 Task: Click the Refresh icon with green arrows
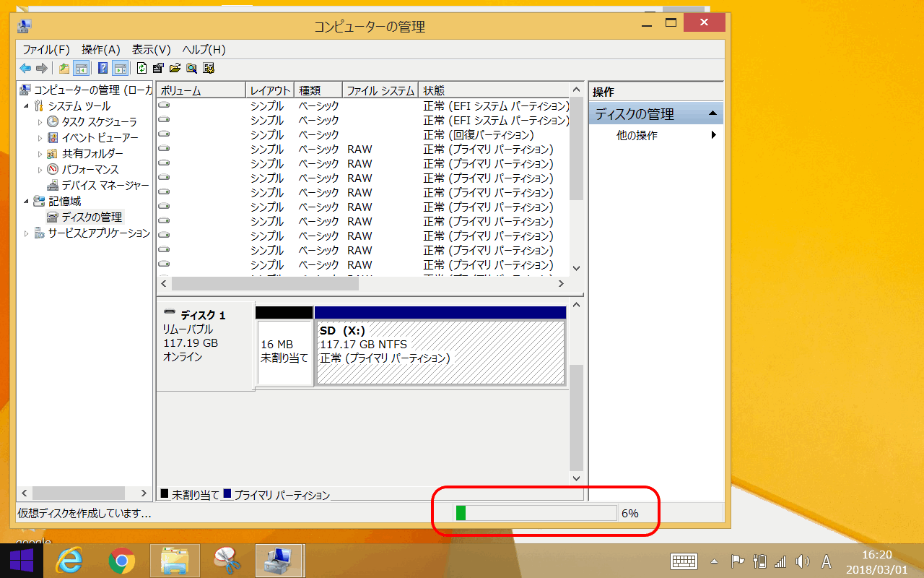click(141, 69)
